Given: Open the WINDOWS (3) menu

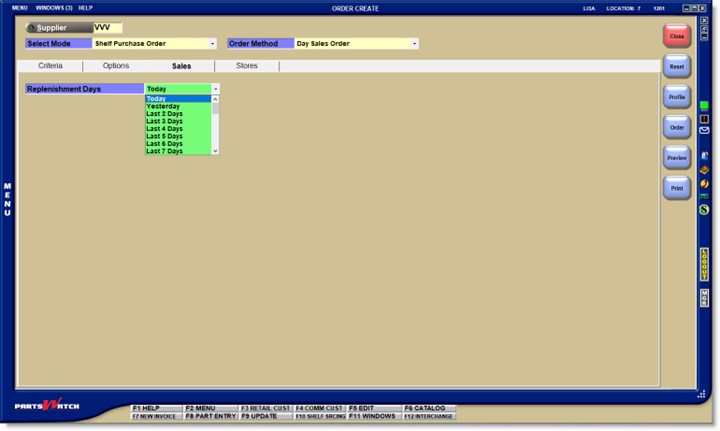Looking at the screenshot, I should click(x=54, y=8).
